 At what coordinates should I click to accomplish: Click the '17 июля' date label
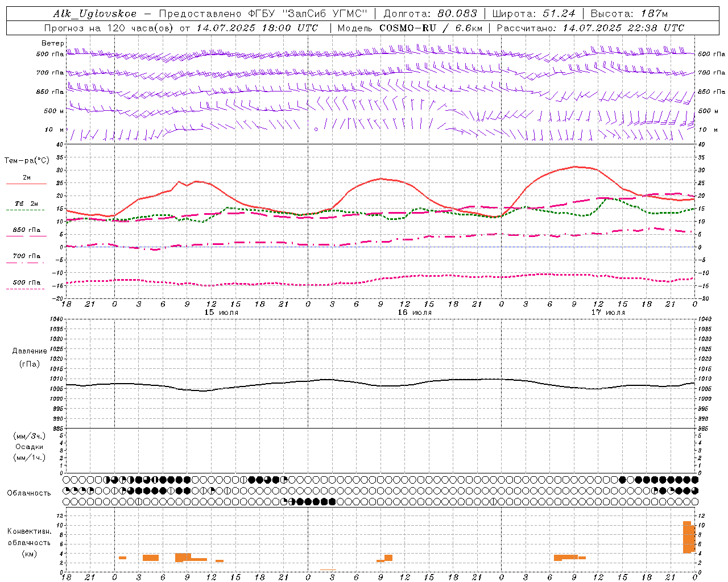pos(608,313)
